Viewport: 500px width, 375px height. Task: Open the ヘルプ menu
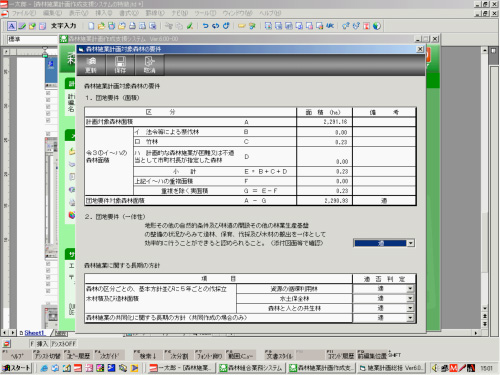(270, 13)
